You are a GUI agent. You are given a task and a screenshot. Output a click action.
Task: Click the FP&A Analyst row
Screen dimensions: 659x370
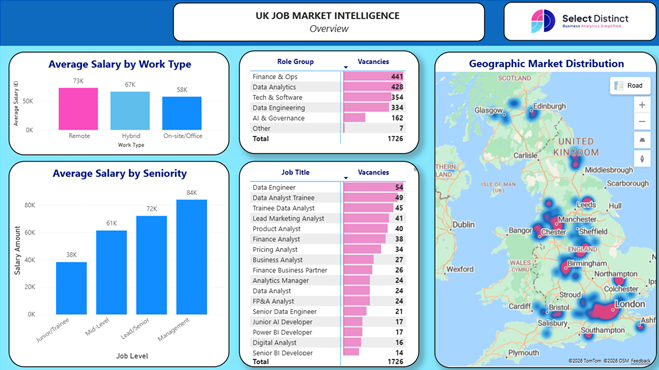coord(328,301)
